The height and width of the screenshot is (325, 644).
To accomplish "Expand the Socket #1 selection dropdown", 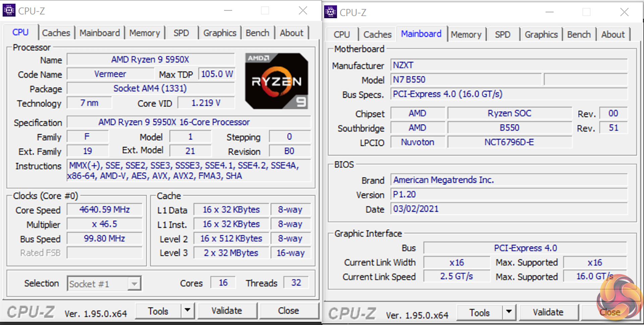I will coord(134,284).
